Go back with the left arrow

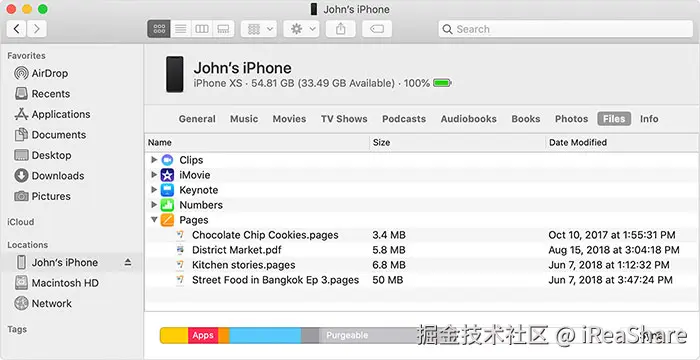pos(17,29)
